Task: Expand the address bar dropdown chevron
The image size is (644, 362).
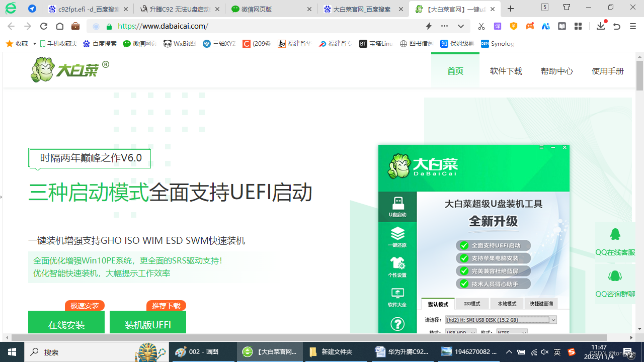Action: (460, 26)
